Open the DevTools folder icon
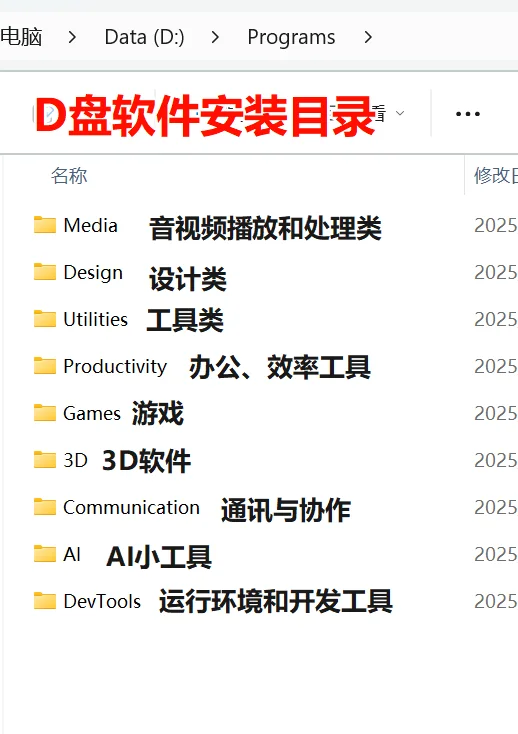518x734 pixels. pos(45,601)
